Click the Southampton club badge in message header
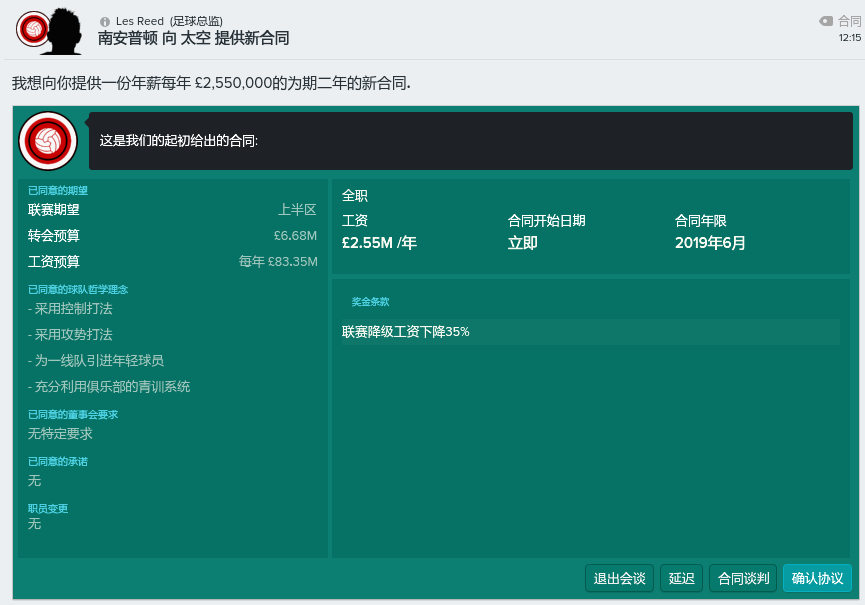This screenshot has width=865, height=605. [x=33, y=29]
